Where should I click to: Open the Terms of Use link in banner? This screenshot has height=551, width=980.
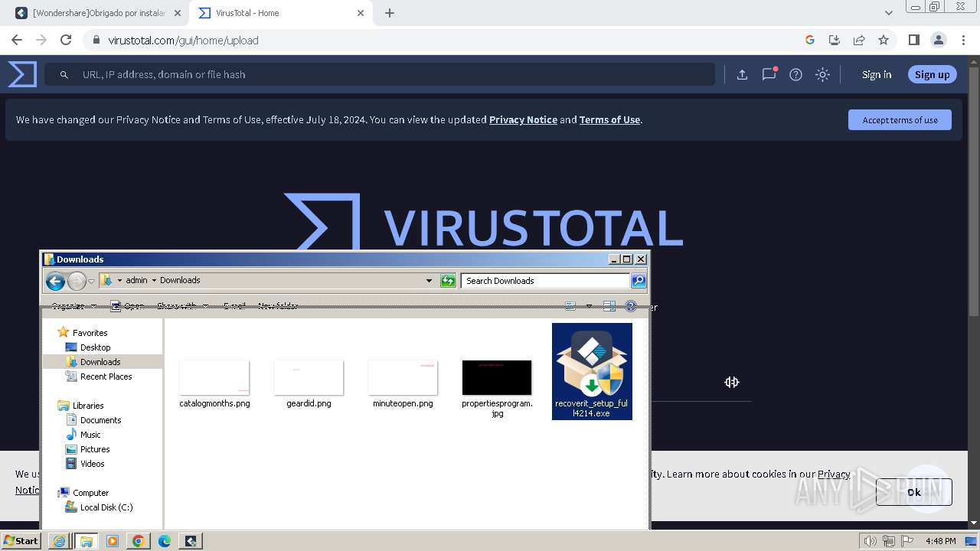coord(609,119)
